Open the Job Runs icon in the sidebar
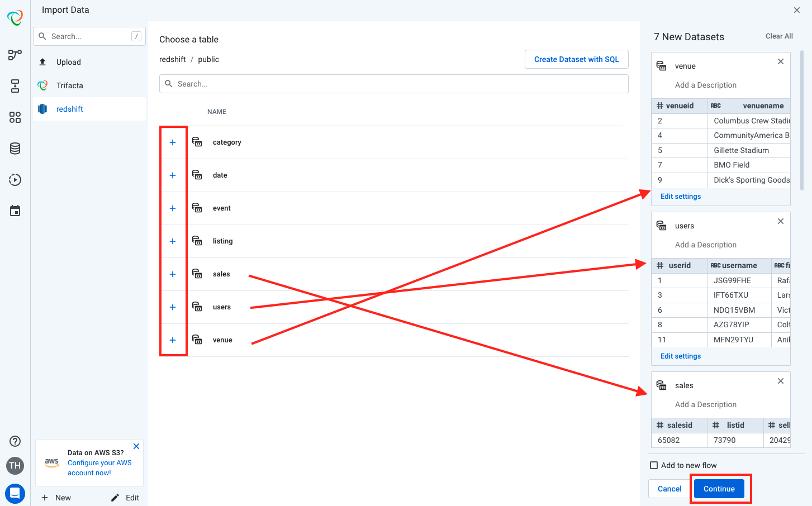 [15, 179]
